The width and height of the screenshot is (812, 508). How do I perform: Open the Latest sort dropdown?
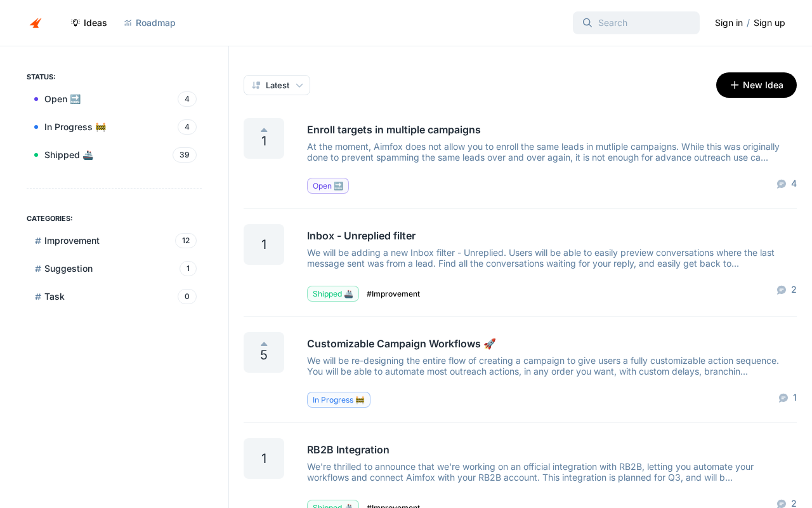click(277, 85)
